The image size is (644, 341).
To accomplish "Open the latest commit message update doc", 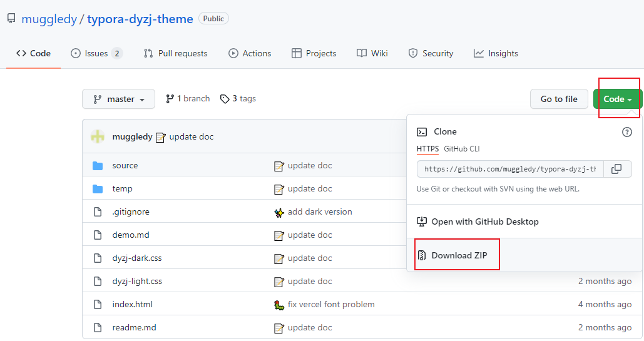I will (192, 137).
